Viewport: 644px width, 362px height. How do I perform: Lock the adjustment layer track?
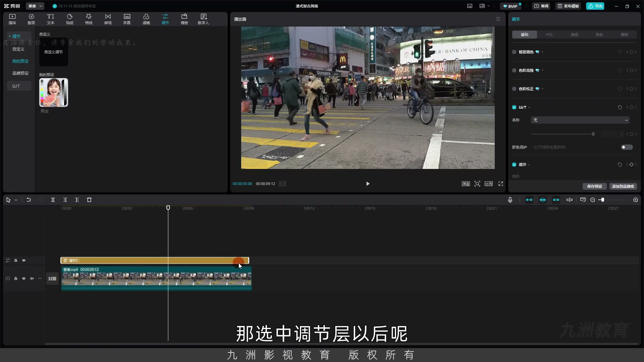coord(16,260)
